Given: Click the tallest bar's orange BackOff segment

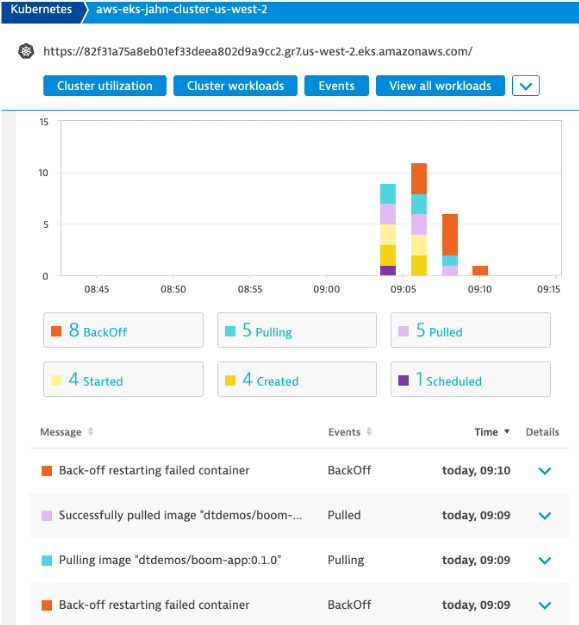Looking at the screenshot, I should pyautogui.click(x=419, y=179).
